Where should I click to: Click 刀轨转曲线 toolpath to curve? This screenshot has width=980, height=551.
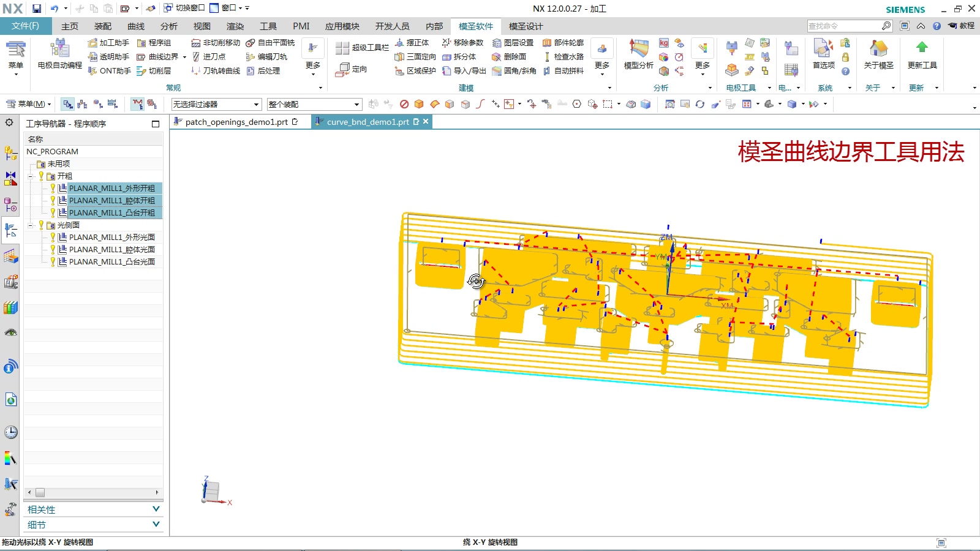pyautogui.click(x=216, y=71)
